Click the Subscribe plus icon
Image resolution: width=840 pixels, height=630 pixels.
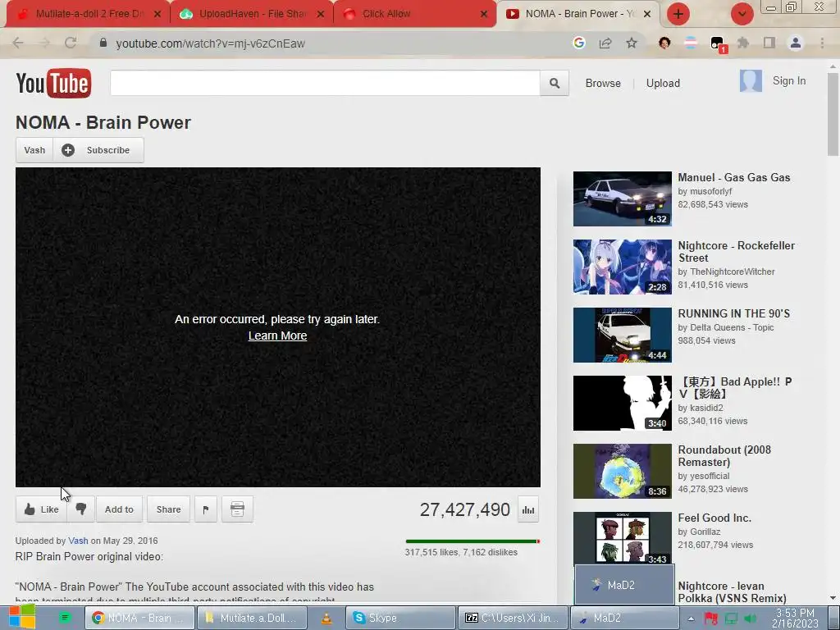click(68, 151)
